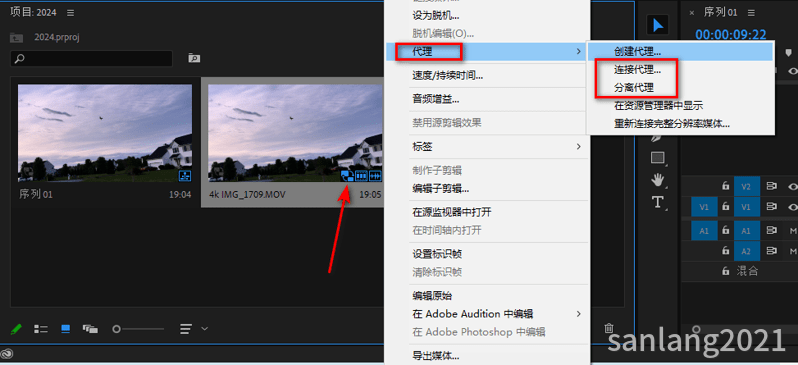Click proxy badge on 4k IMG_1709.MOV thumbnail
The image size is (798, 365).
[x=348, y=176]
